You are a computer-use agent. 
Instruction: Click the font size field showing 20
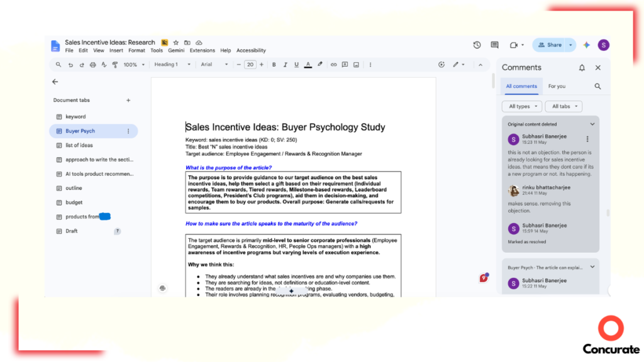(x=250, y=65)
